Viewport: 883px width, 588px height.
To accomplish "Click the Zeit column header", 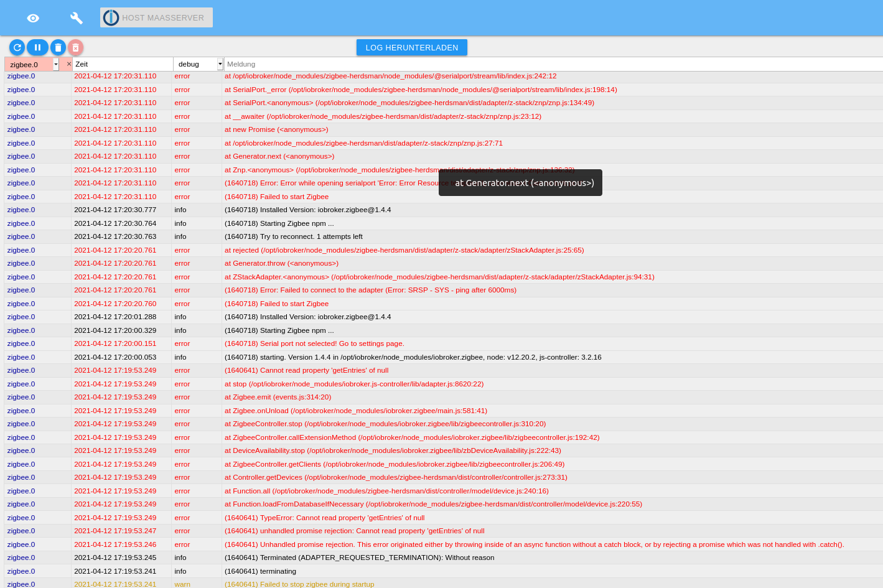I will (123, 64).
